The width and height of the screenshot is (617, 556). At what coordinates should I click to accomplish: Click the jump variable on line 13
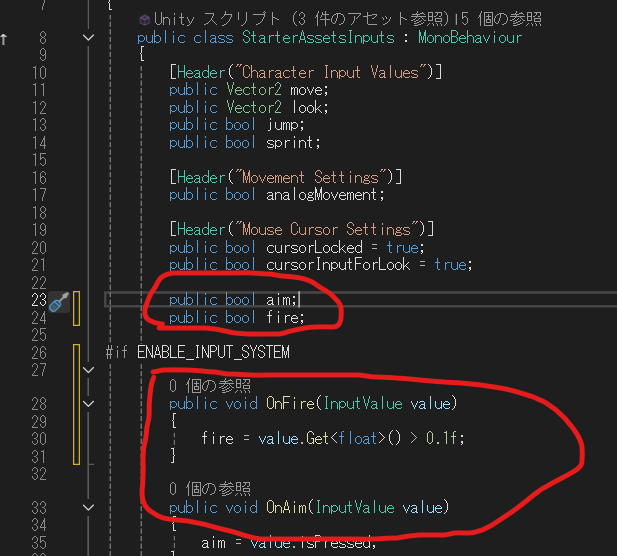(283, 125)
